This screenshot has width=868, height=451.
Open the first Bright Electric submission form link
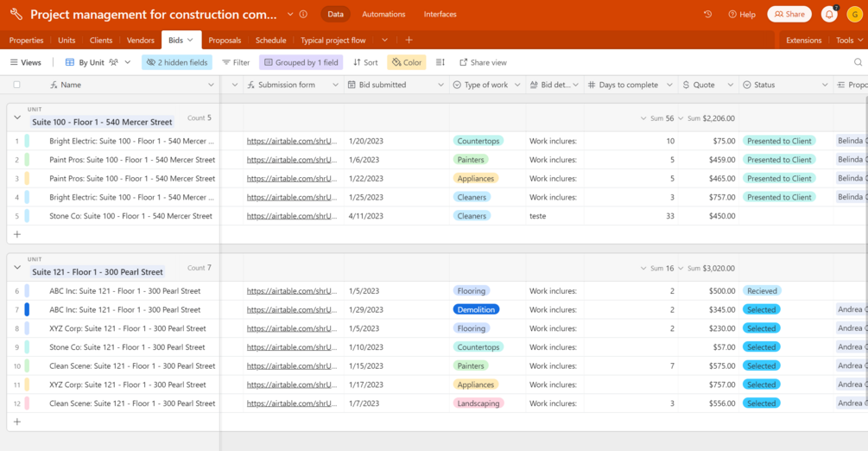click(x=292, y=141)
